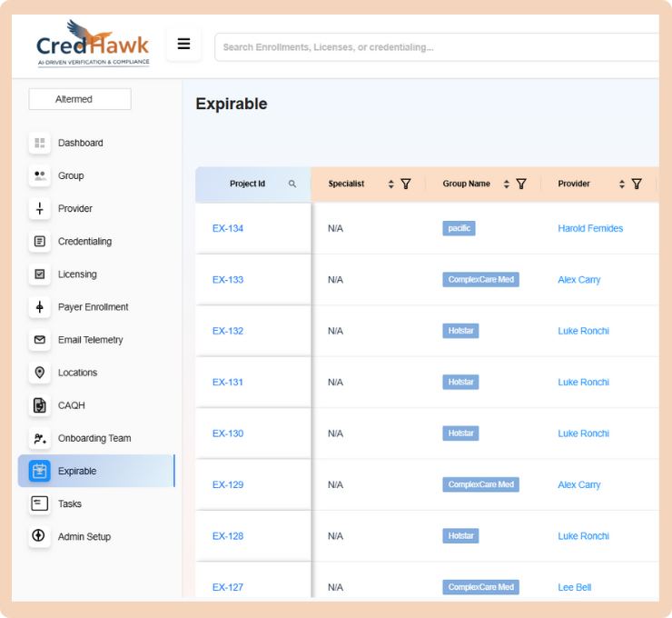Click the Search Enrollments input field

pyautogui.click(x=436, y=47)
